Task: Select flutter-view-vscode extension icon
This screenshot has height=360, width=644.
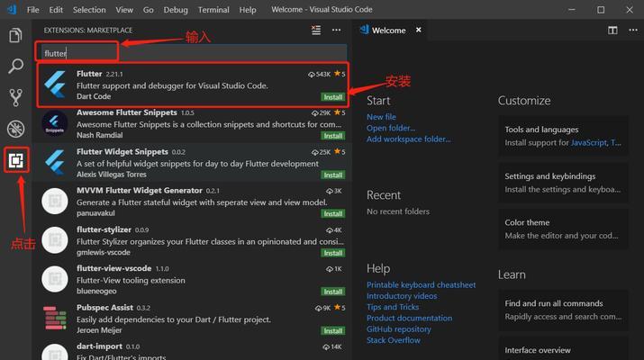Action: (x=55, y=279)
